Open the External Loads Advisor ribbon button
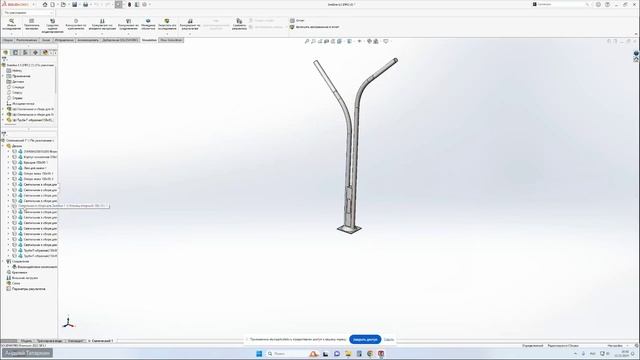Viewport: 640px width, 360px height. [102, 24]
